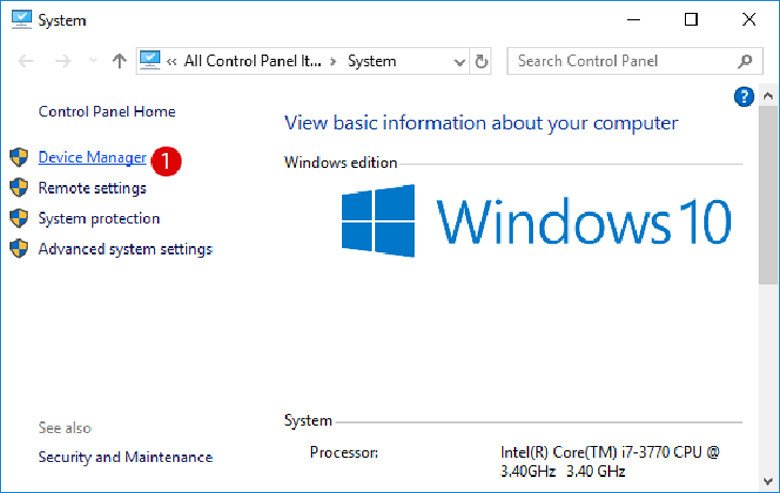Click the System section heading
This screenshot has width=780, height=493.
pos(308,421)
